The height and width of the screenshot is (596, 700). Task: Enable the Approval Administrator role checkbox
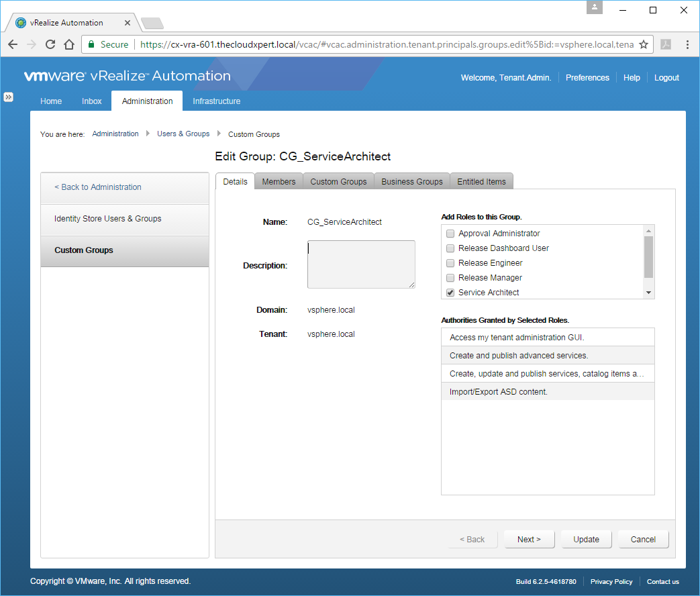[450, 234]
